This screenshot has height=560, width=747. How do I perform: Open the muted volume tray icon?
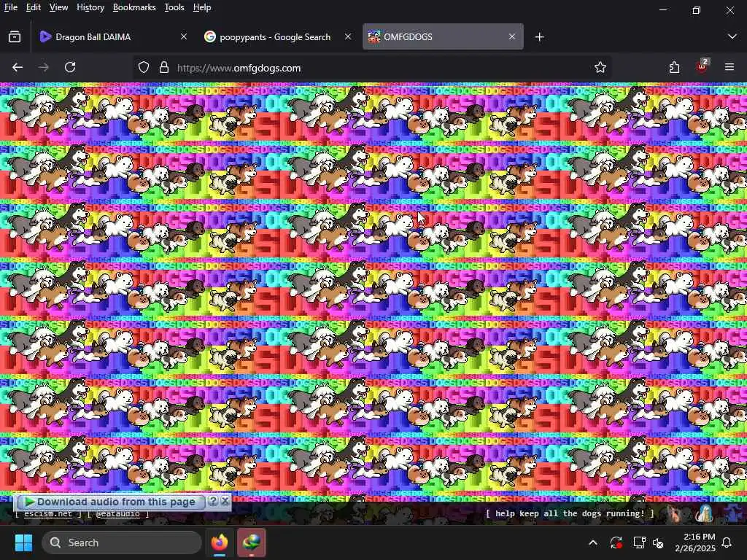coord(659,542)
